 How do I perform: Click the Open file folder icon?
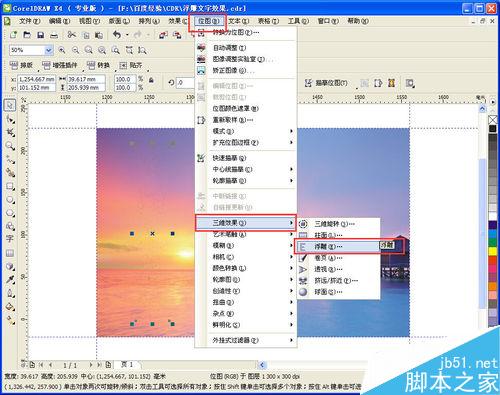click(x=27, y=35)
